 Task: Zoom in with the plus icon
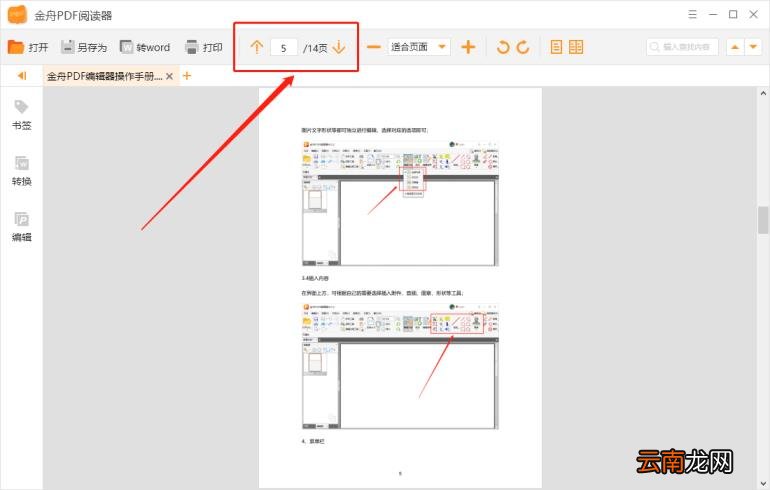tap(468, 47)
